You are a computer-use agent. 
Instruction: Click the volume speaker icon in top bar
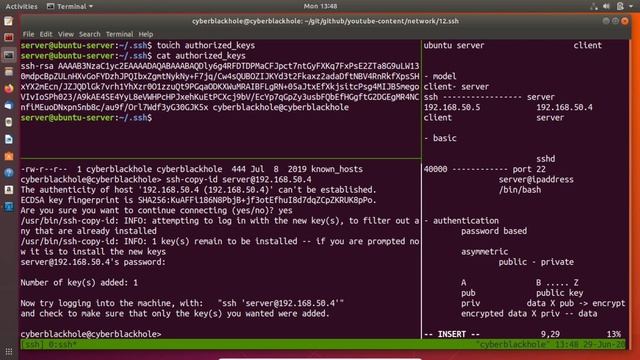pos(607,6)
